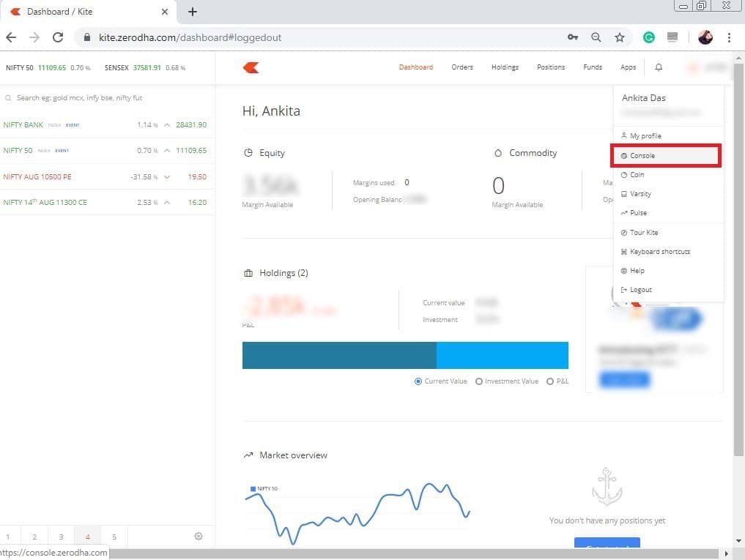Click the Kite logo icon in header

coord(251,67)
